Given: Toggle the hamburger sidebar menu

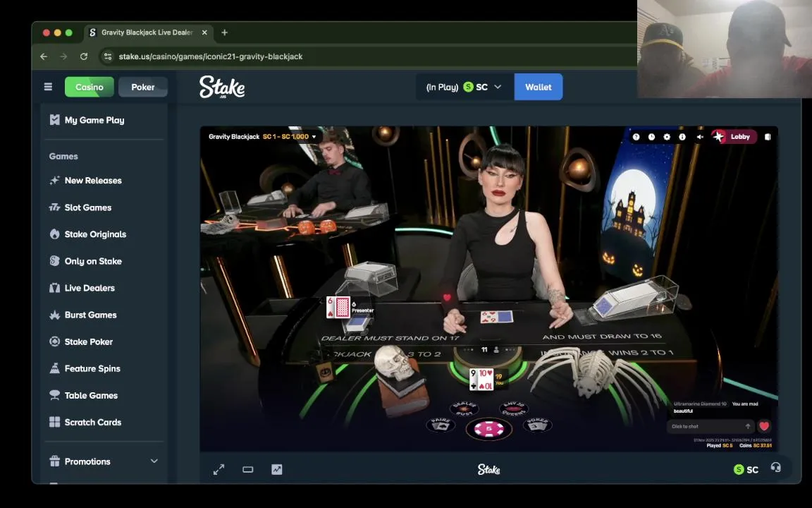Looking at the screenshot, I should tap(48, 87).
